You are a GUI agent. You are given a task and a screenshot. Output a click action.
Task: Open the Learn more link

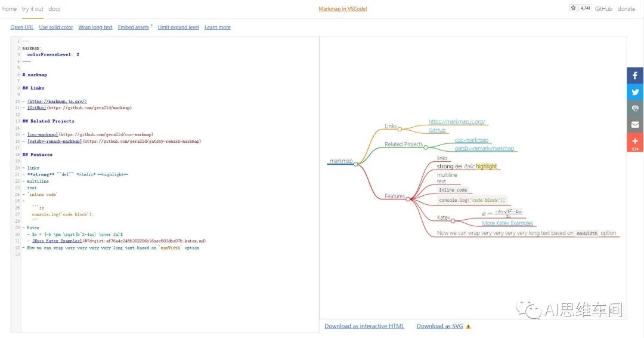(218, 27)
